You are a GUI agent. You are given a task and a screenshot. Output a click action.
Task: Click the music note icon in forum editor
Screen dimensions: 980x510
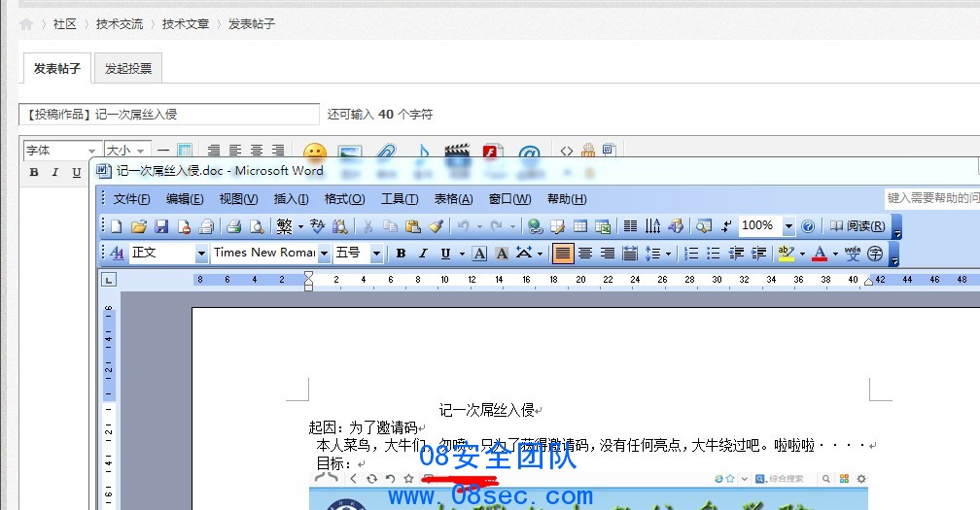point(423,152)
